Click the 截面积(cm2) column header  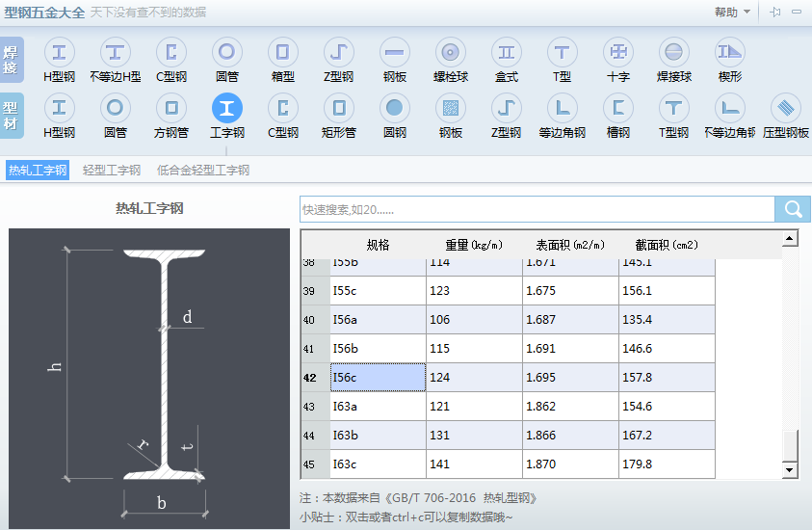coord(667,245)
